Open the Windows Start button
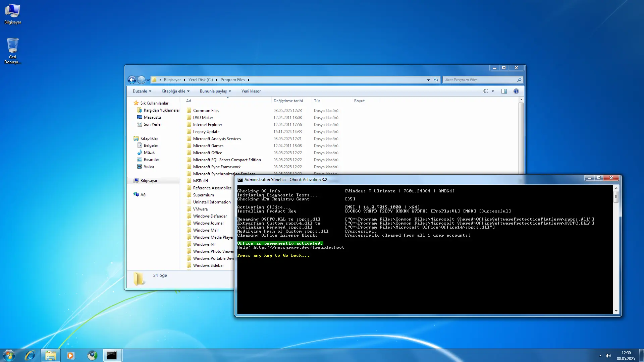 (x=9, y=355)
